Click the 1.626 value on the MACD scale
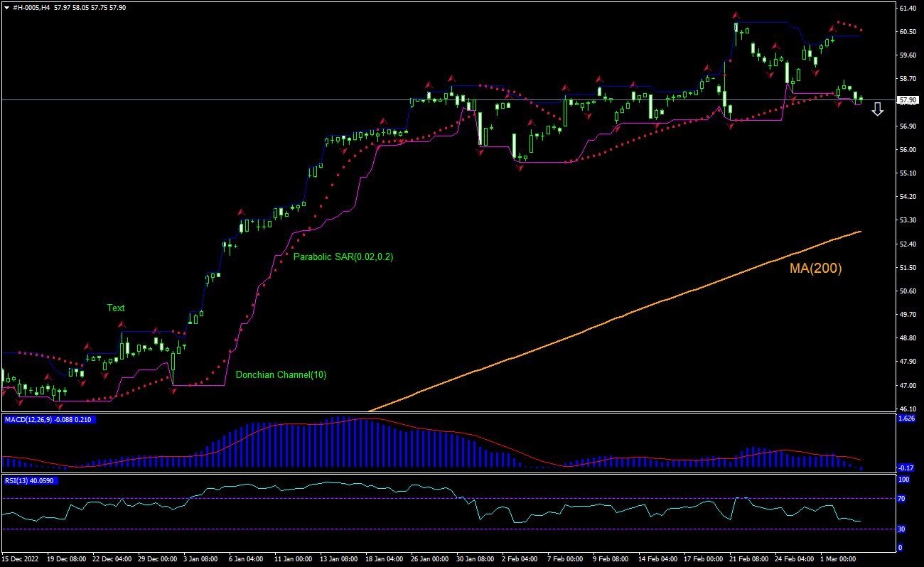This screenshot has height=567, width=924. click(x=908, y=419)
